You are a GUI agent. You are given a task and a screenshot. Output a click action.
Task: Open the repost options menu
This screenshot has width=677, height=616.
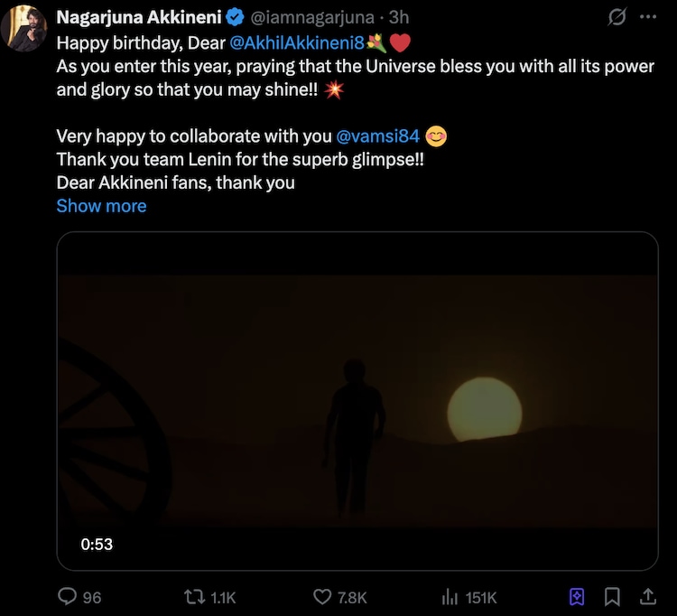pos(194,597)
